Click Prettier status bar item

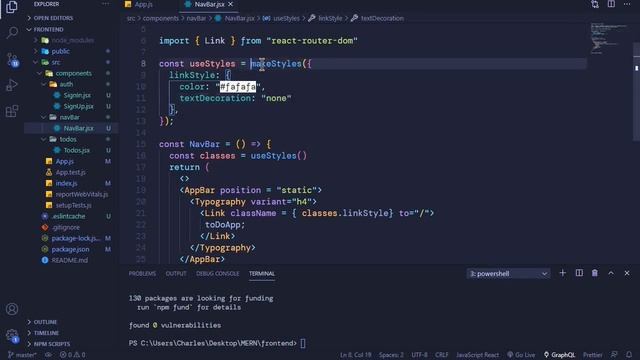(593, 355)
